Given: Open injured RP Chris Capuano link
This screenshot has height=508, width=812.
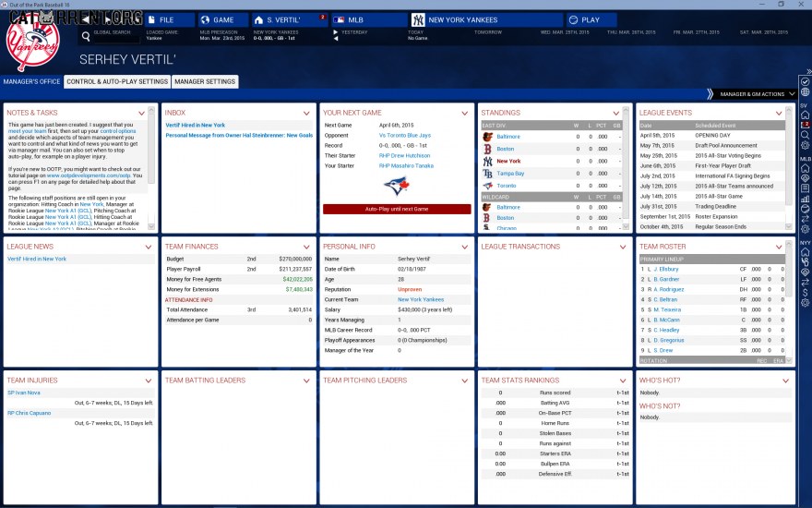Looking at the screenshot, I should (29, 413).
